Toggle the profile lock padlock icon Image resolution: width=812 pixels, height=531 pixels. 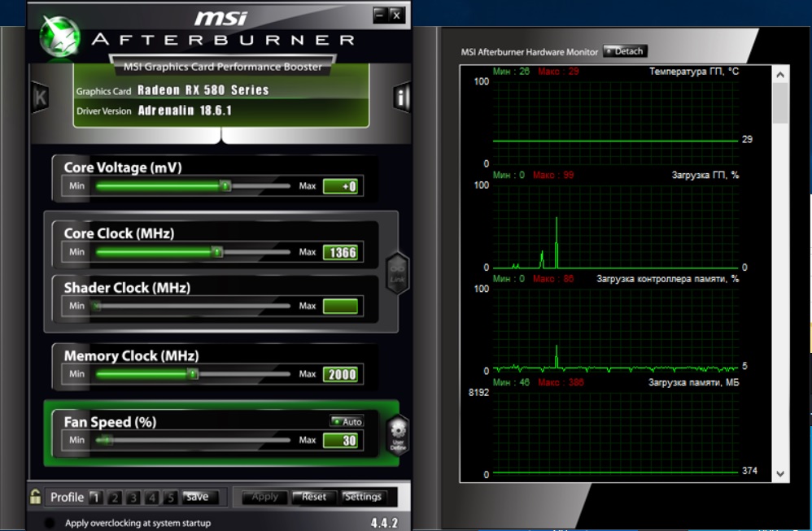point(35,496)
